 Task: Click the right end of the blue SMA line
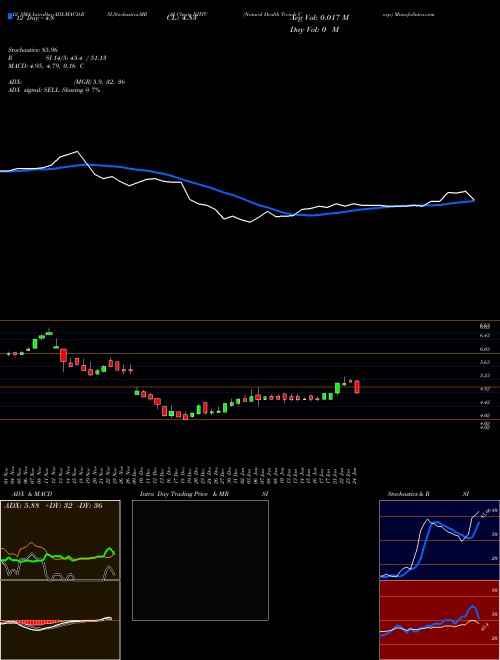coord(474,201)
